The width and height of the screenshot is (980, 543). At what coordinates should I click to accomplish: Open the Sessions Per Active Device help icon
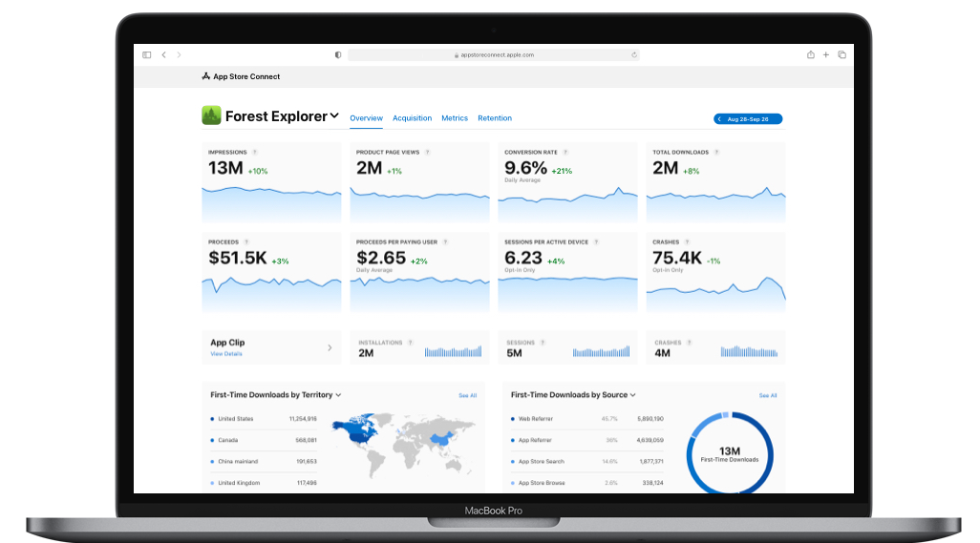coord(596,242)
